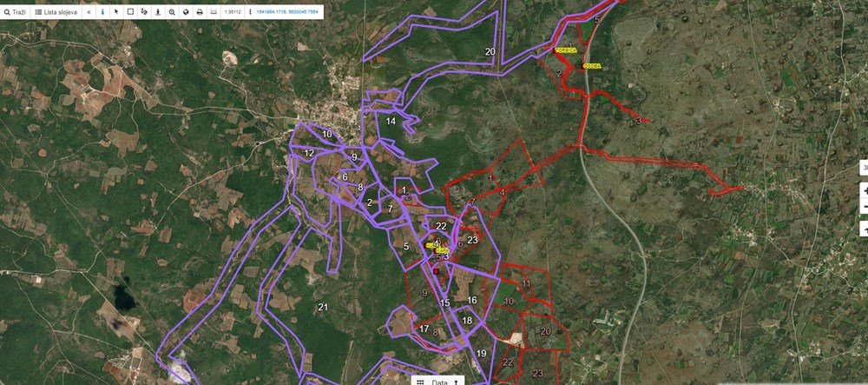Click the blue coordinates readout
The image size is (868, 385).
click(287, 13)
